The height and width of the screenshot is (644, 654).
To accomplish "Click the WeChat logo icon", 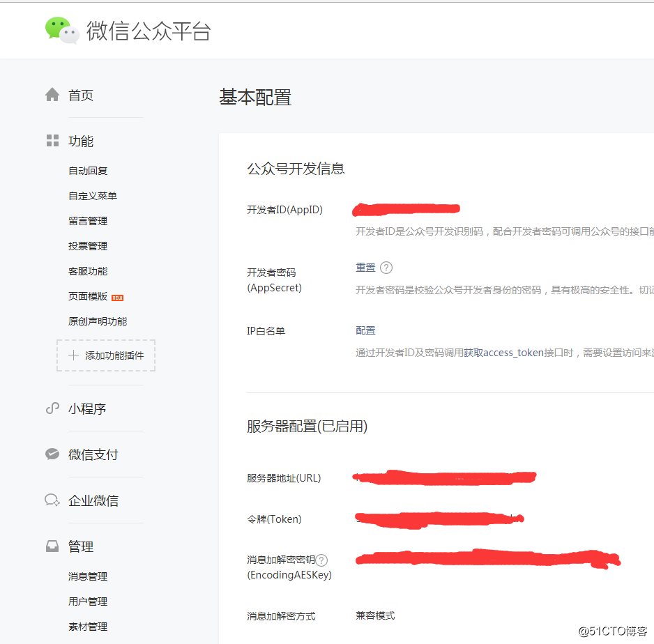I will (x=62, y=31).
